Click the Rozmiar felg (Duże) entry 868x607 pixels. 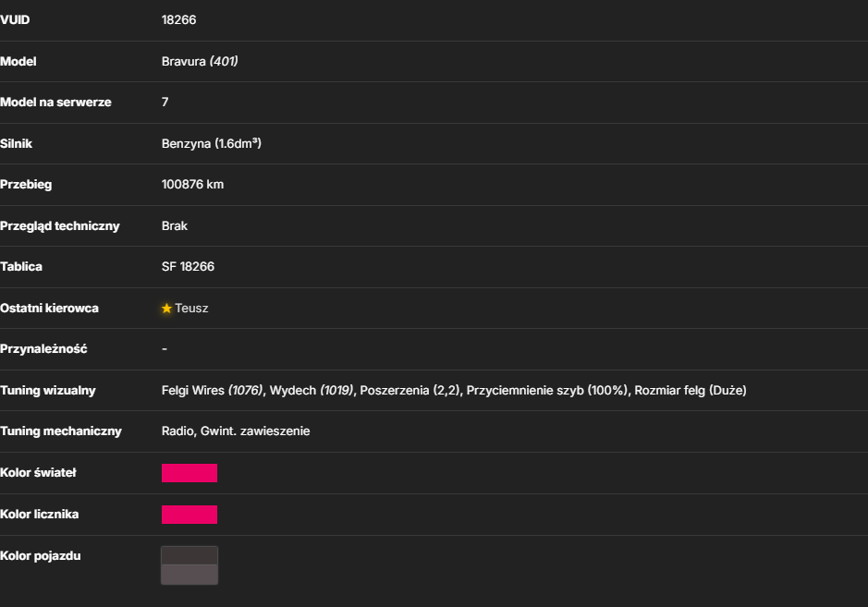[x=691, y=390]
